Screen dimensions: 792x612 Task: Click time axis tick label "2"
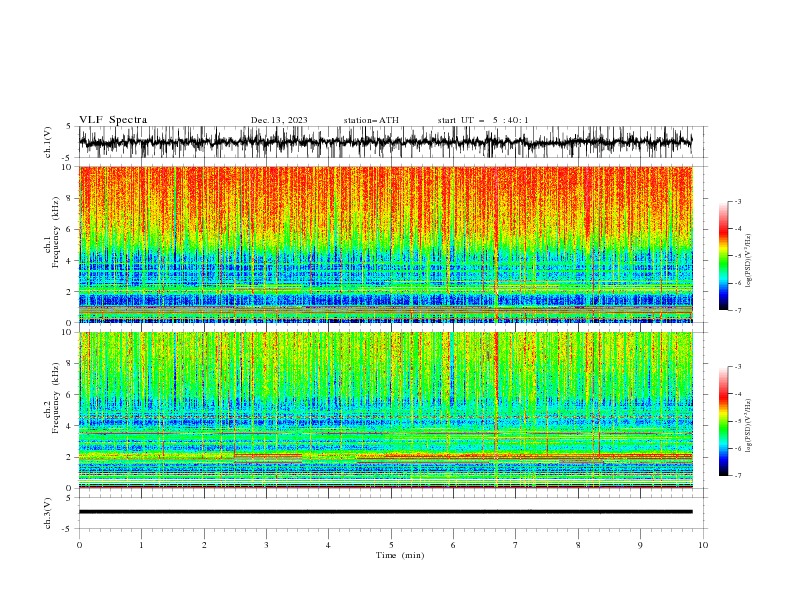pyautogui.click(x=204, y=545)
